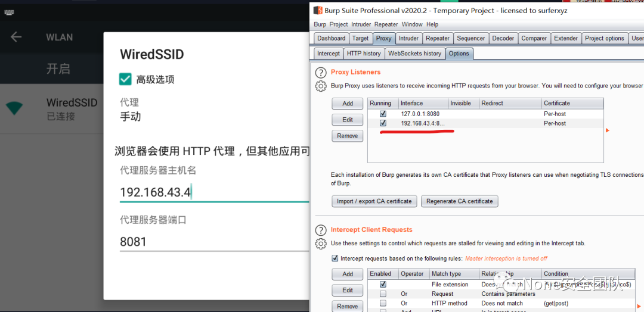Click the keyboard icon at the top-left
Viewport: 644px width, 312px height.
click(9, 13)
